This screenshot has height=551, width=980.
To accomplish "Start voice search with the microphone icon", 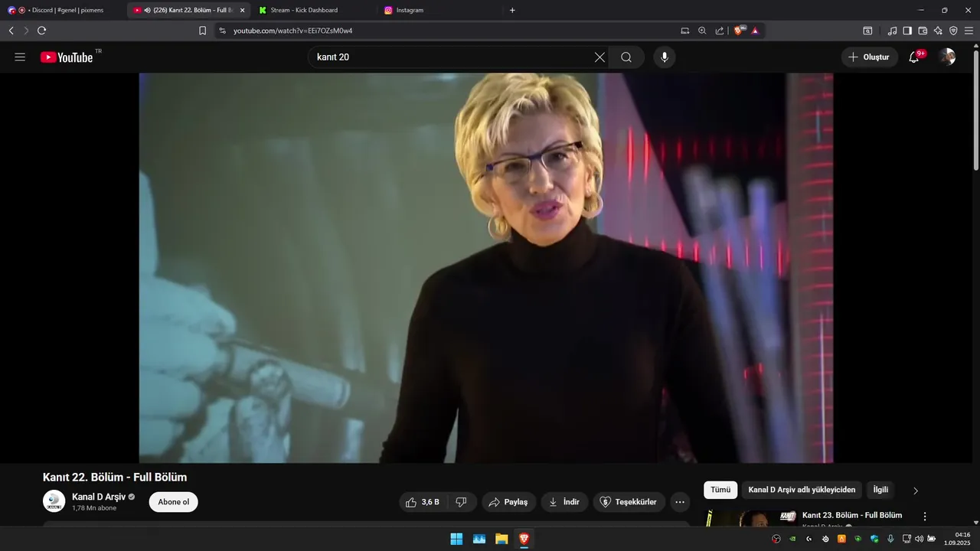I will [665, 57].
